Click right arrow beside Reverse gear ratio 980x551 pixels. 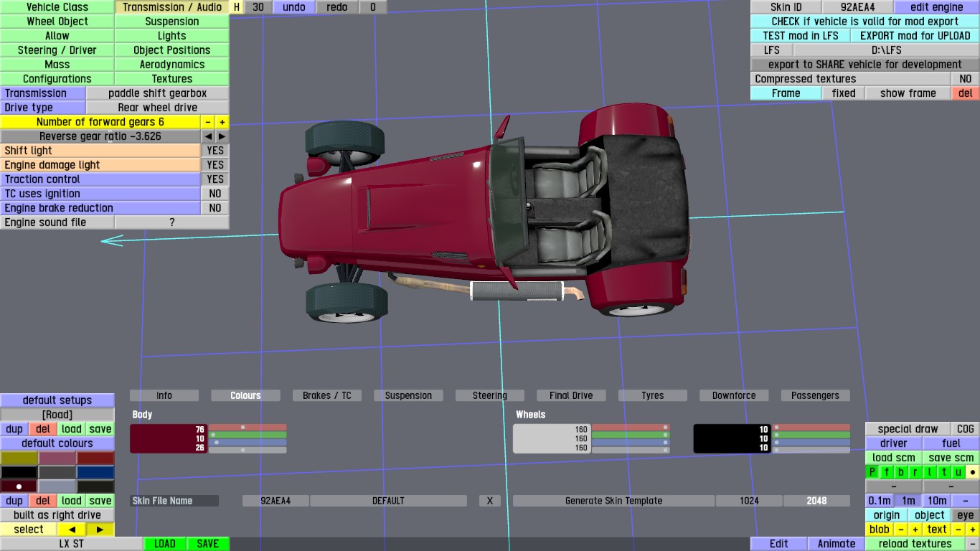[x=222, y=136]
